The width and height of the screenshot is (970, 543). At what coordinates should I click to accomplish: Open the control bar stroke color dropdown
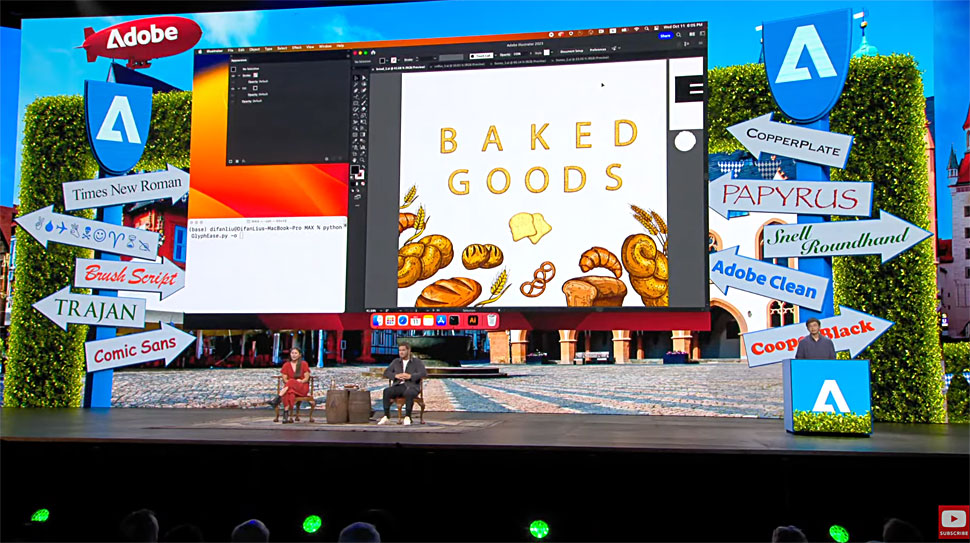[398, 60]
